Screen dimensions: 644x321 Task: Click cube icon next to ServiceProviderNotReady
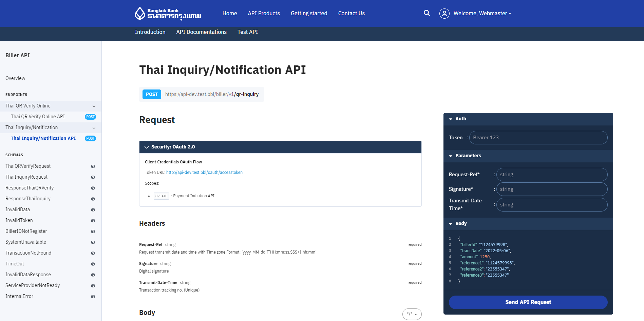[x=93, y=286]
